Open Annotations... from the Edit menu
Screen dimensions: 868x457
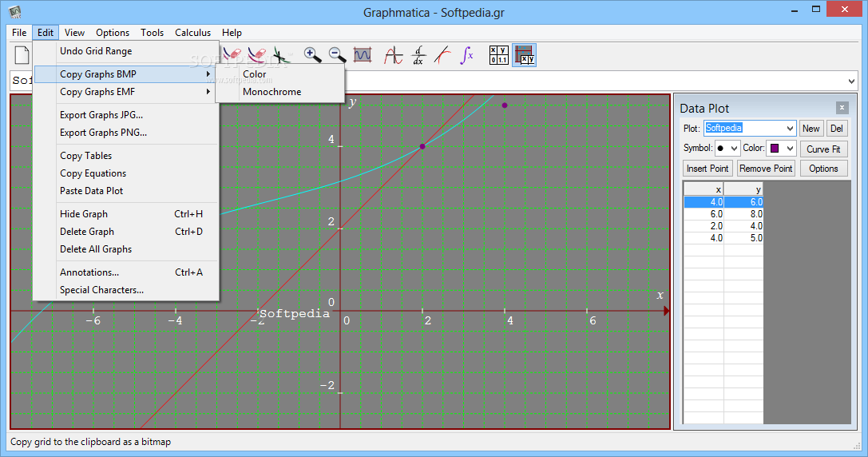click(x=126, y=272)
